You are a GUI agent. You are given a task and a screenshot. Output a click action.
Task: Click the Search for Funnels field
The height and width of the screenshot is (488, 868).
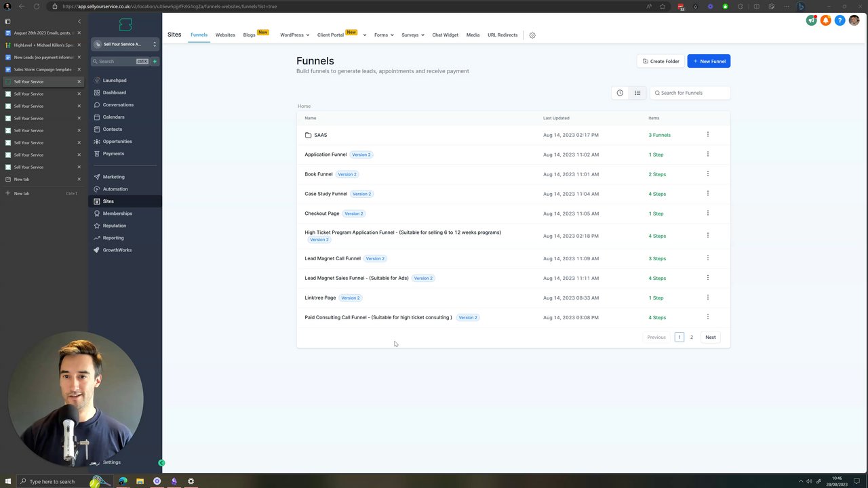point(690,93)
